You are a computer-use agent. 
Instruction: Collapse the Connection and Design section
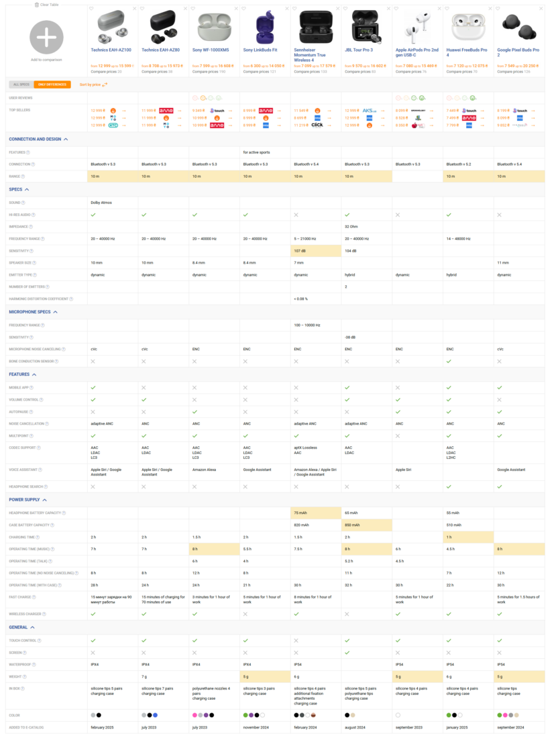pyautogui.click(x=66, y=140)
